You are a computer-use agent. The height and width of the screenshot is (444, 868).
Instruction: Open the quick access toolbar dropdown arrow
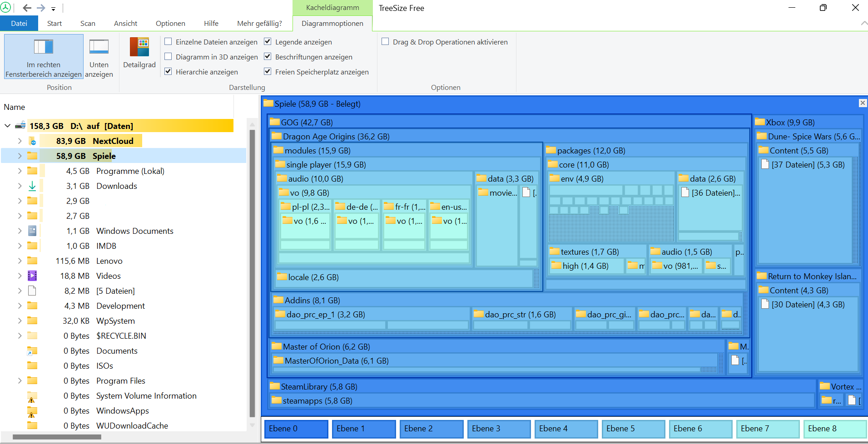pyautogui.click(x=53, y=9)
